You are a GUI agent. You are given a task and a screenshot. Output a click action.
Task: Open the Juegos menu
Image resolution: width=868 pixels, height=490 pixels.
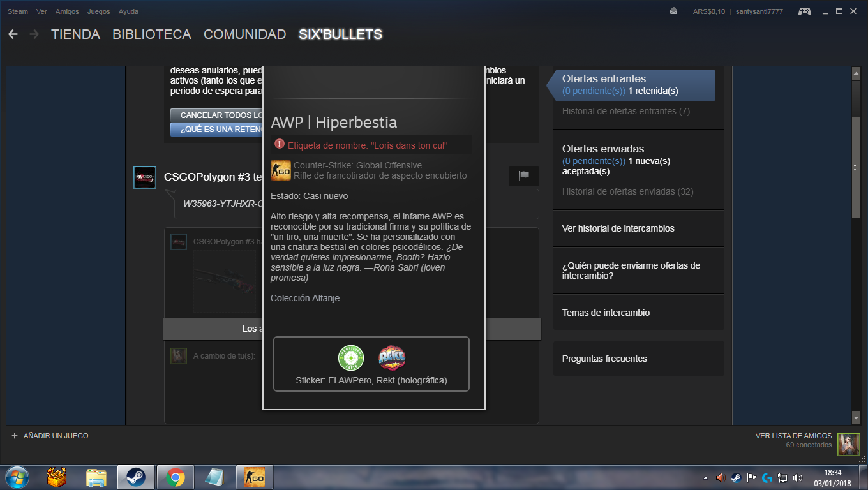pyautogui.click(x=98, y=11)
